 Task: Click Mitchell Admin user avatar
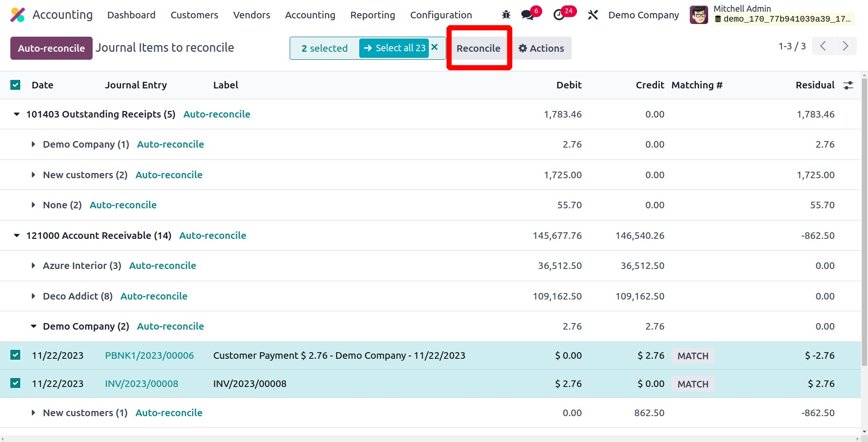click(x=699, y=15)
